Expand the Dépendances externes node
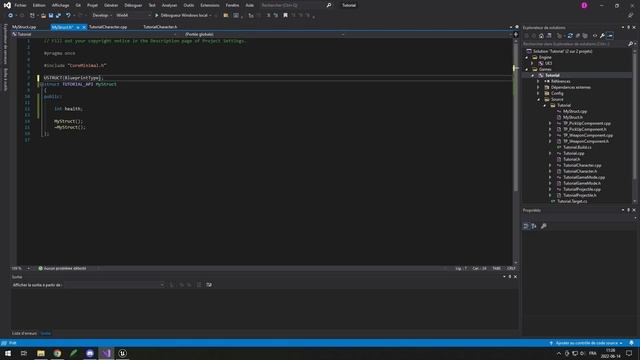The height and width of the screenshot is (360, 640). tap(538, 87)
